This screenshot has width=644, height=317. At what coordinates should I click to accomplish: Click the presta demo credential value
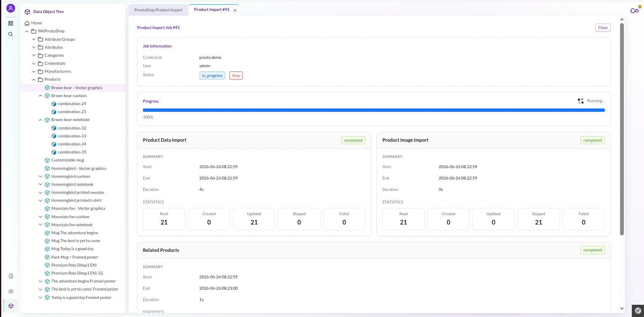click(210, 58)
